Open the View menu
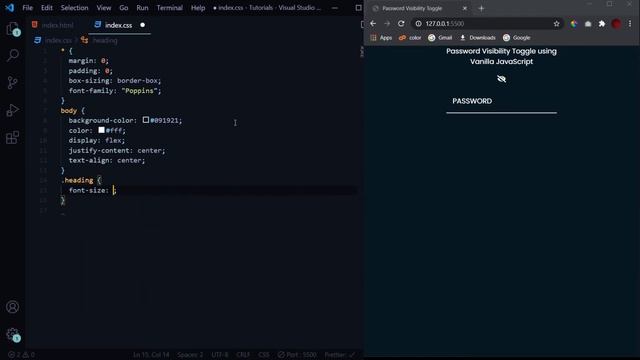This screenshot has height=360, width=640. click(104, 8)
